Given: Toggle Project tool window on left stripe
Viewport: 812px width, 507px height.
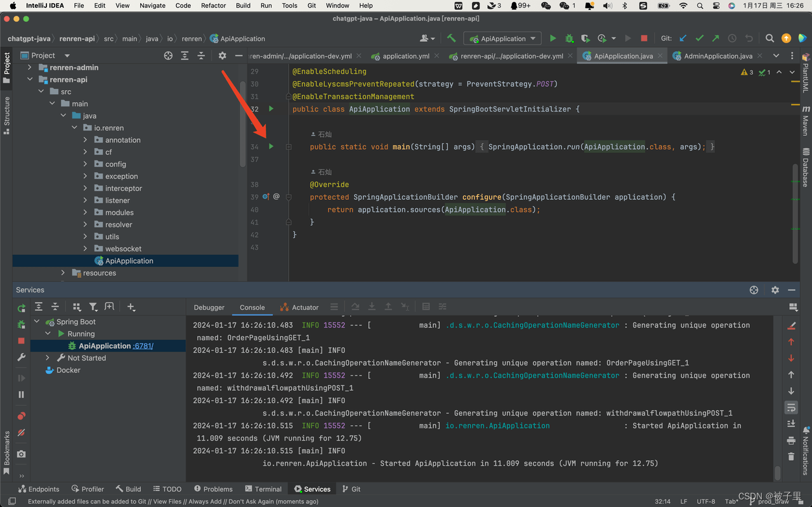Looking at the screenshot, I should coord(7,69).
